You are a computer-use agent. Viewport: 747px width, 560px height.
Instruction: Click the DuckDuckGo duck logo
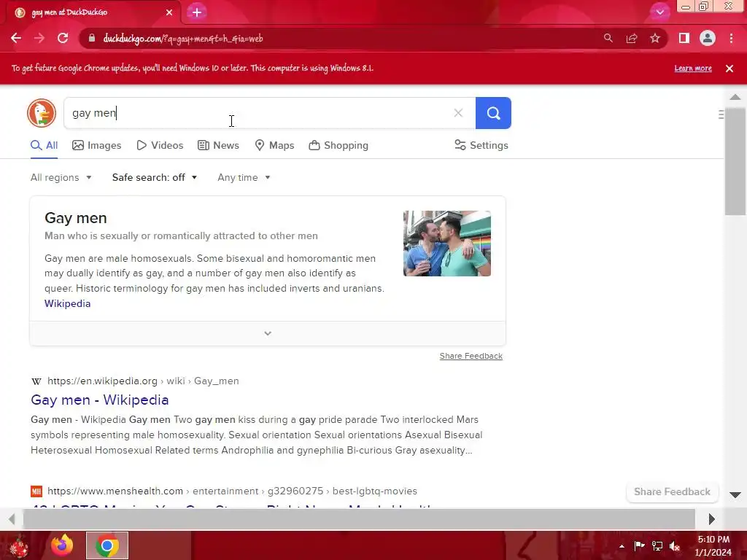click(42, 113)
